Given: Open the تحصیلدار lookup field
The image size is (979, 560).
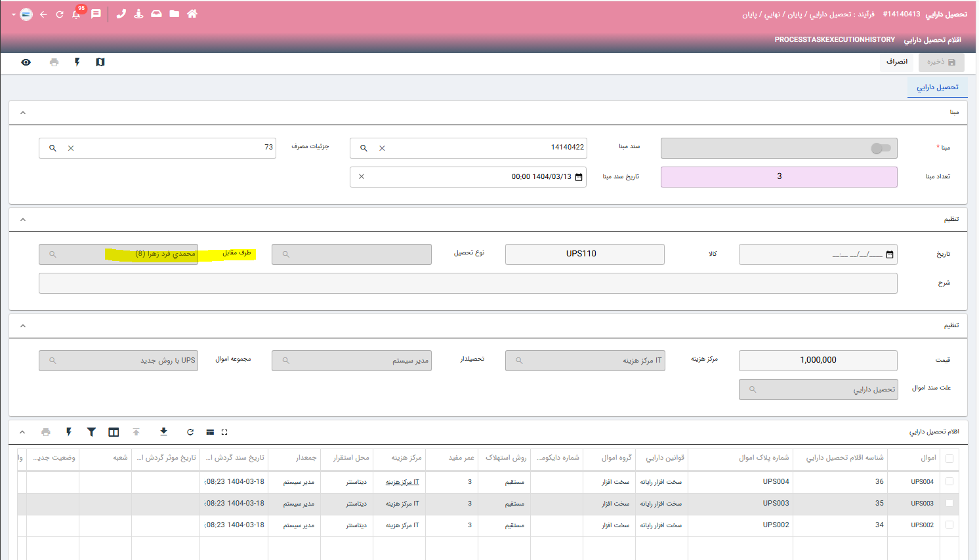Looking at the screenshot, I should point(352,361).
